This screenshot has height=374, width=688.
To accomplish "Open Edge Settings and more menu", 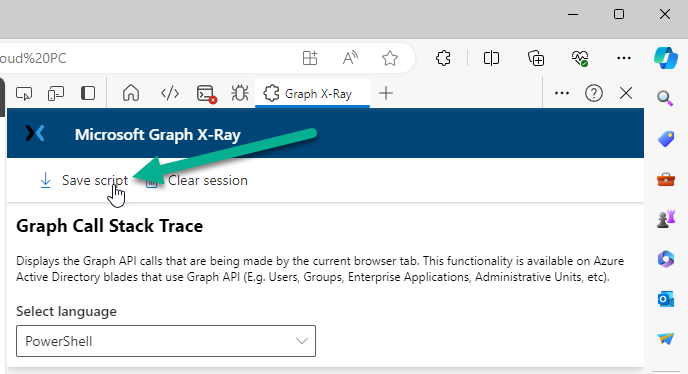I will [624, 58].
